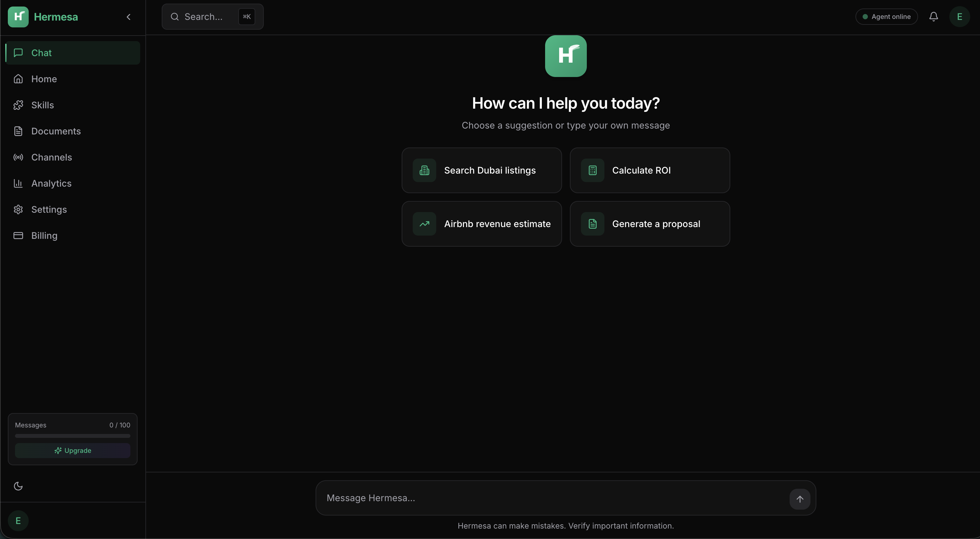Go to Home in sidebar
980x539 pixels.
point(44,79)
